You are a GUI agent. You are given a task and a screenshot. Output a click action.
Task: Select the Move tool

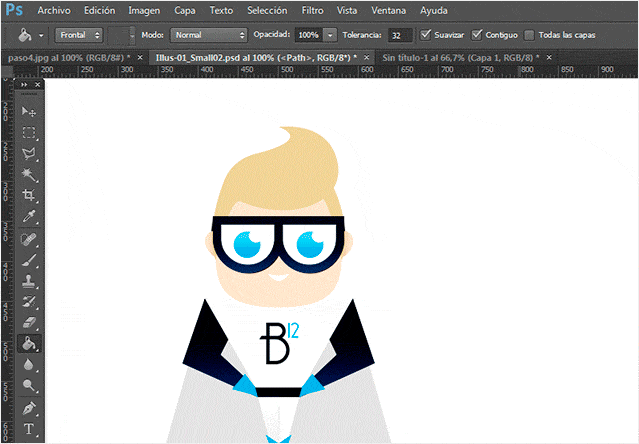(30, 111)
